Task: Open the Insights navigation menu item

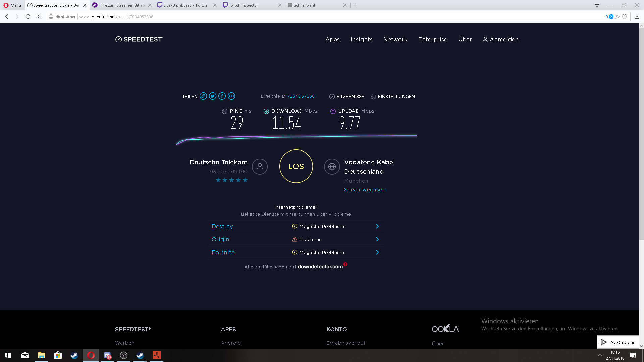Action: tap(361, 39)
